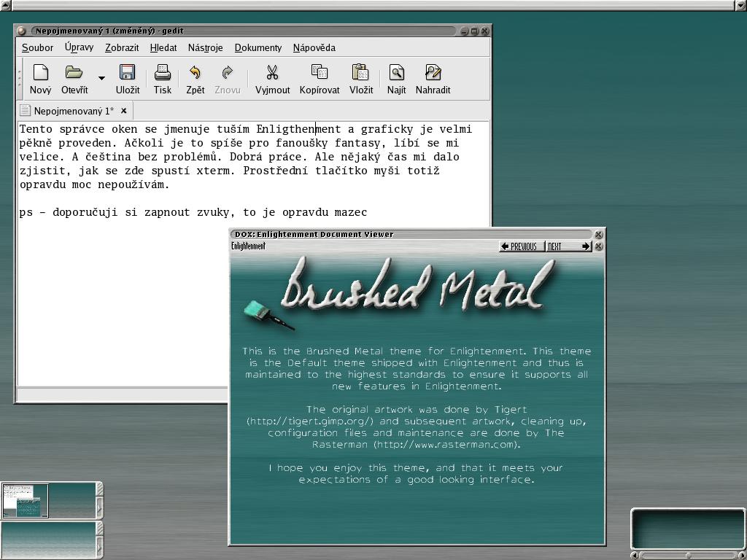Open the Zobrazit menu
The width and height of the screenshot is (747, 560).
pyautogui.click(x=122, y=47)
